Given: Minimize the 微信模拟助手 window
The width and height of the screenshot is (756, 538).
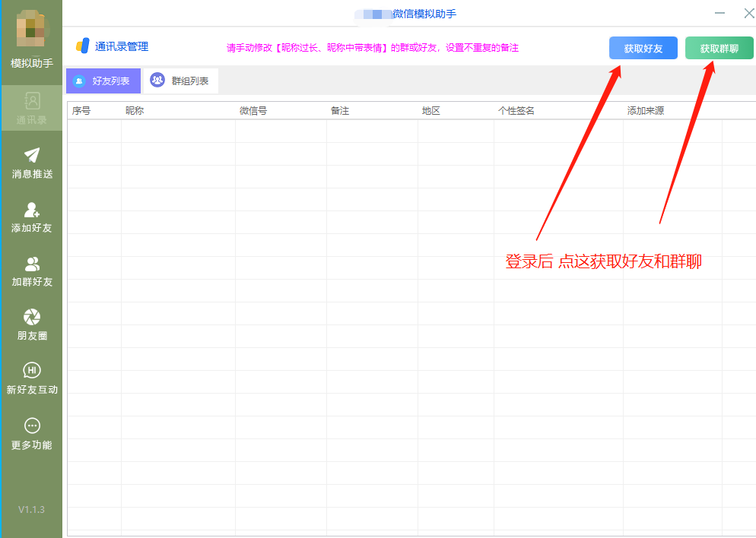Looking at the screenshot, I should pyautogui.click(x=719, y=13).
